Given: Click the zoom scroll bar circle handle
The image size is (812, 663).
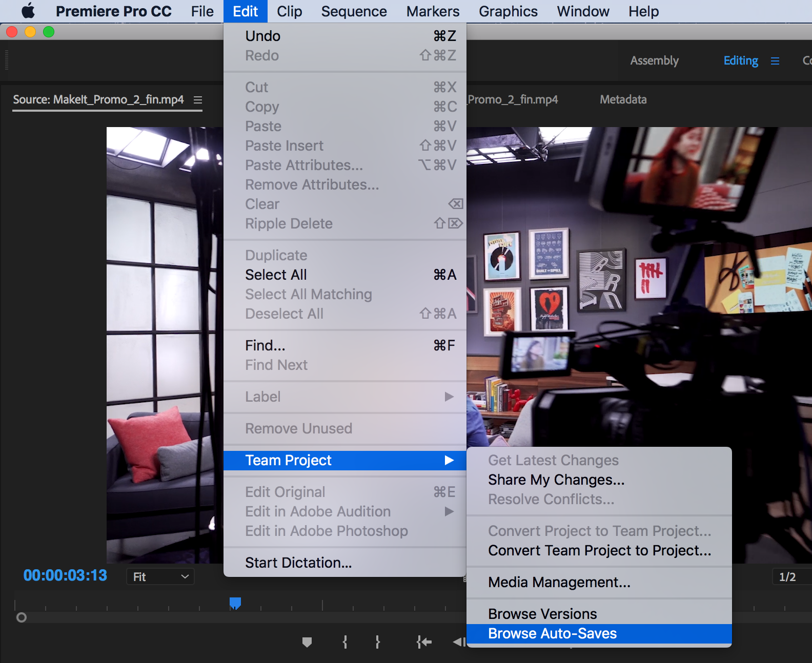Looking at the screenshot, I should (x=22, y=617).
